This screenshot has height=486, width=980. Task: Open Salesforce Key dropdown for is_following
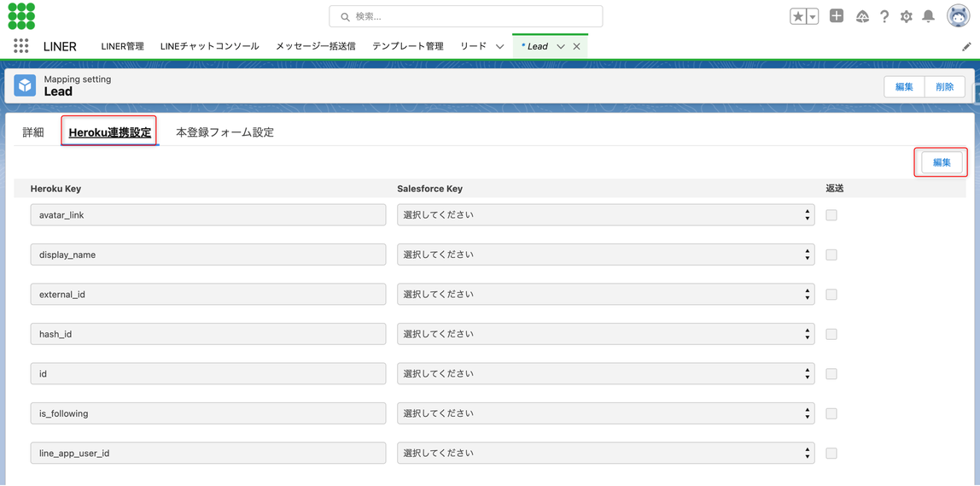click(605, 413)
